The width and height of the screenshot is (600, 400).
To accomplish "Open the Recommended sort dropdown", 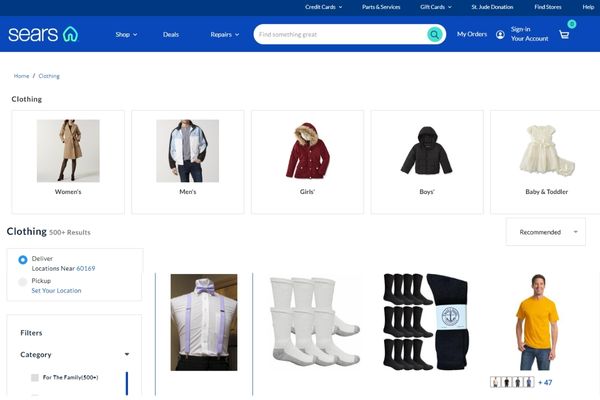I will [x=546, y=232].
